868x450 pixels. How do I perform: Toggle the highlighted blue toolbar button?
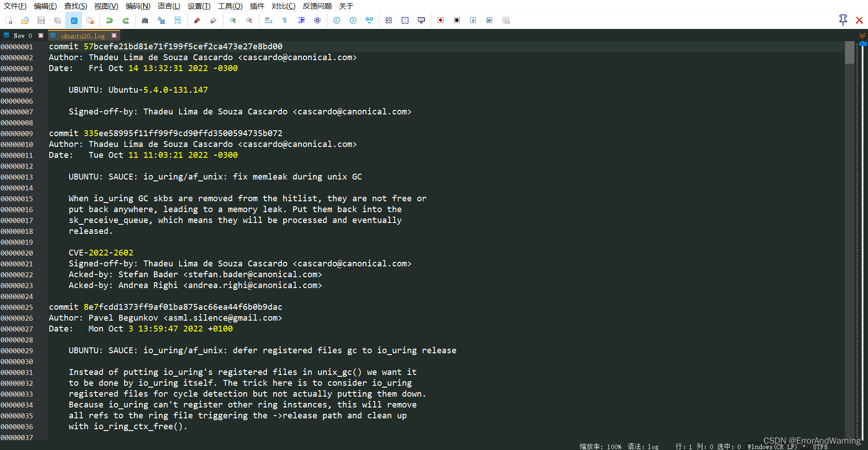74,20
